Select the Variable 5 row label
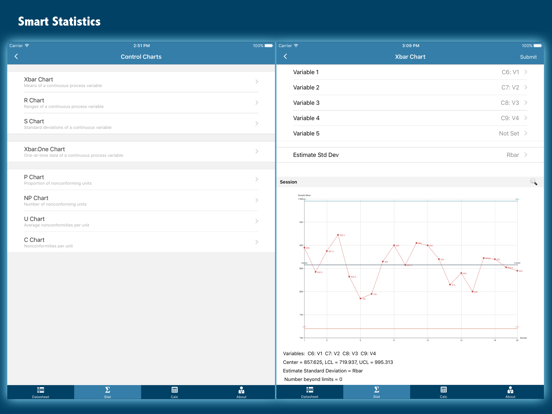 306,133
